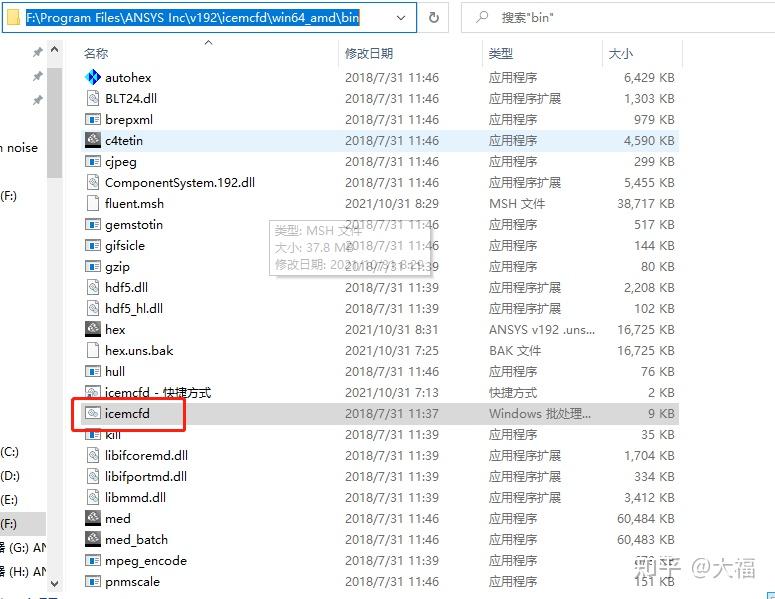775x599 pixels.
Task: Sort files by the 修改日期 column header
Action: click(369, 53)
